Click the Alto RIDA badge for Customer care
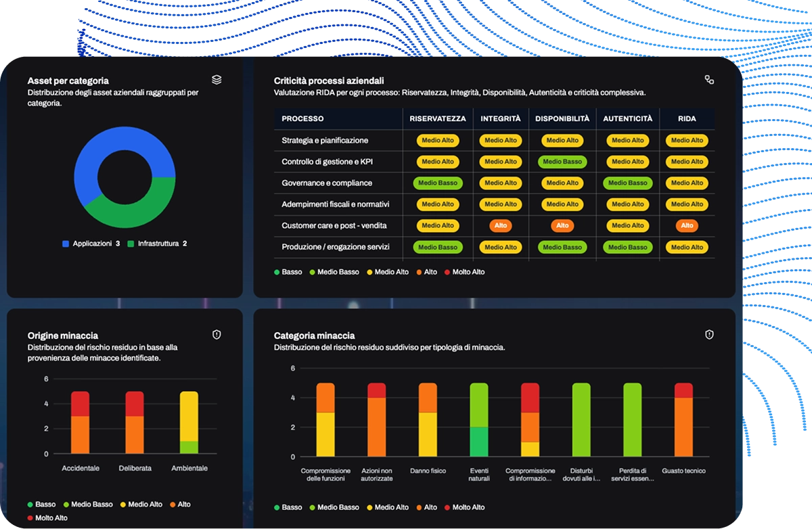 (x=687, y=225)
